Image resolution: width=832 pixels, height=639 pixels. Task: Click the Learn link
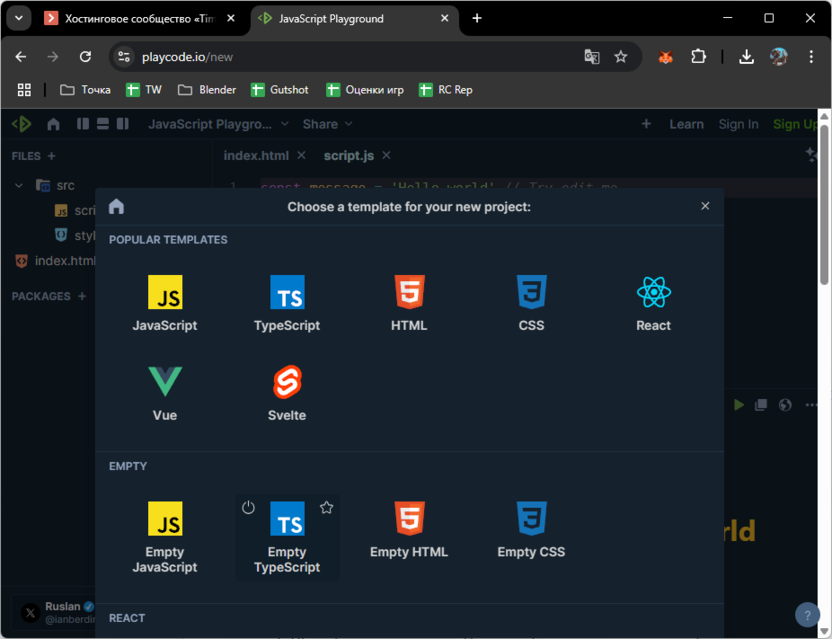point(686,124)
